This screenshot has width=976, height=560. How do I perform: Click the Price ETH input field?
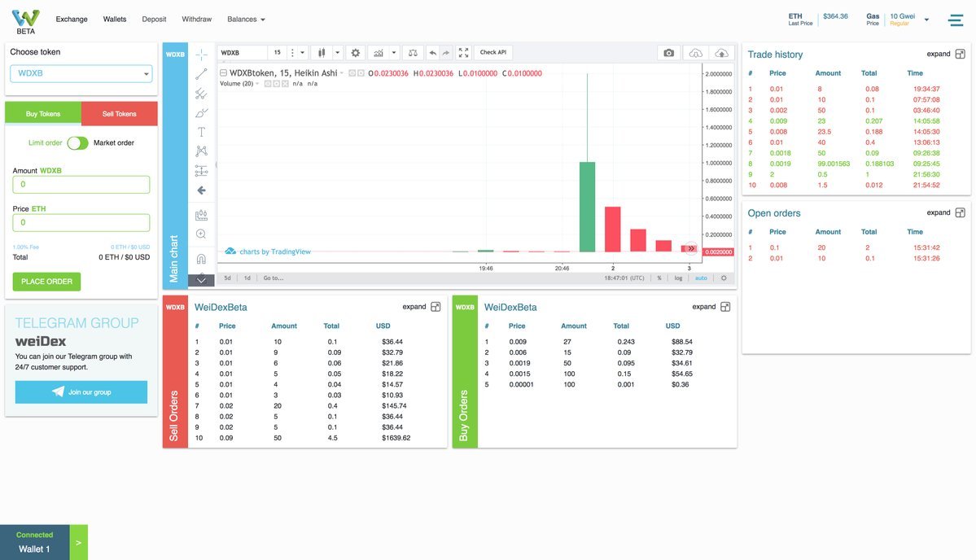pyautogui.click(x=81, y=223)
